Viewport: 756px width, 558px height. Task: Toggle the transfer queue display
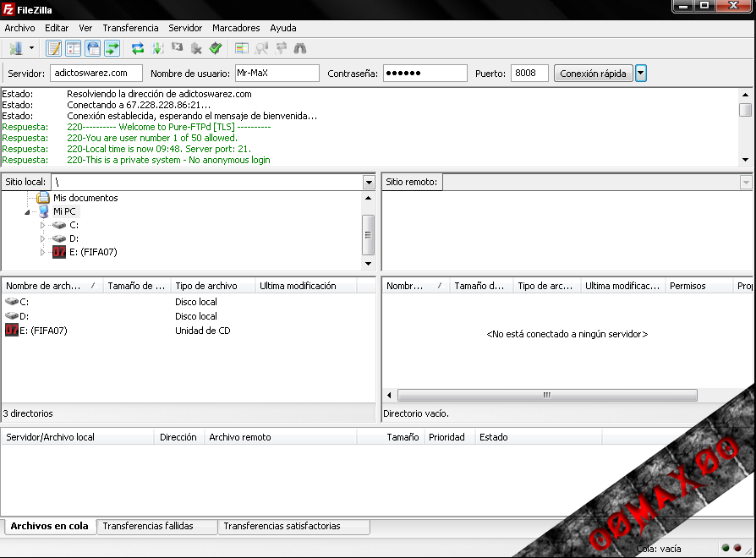[x=112, y=48]
